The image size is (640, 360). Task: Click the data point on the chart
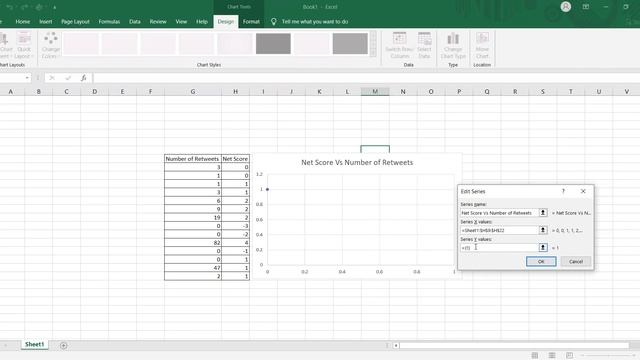click(267, 189)
